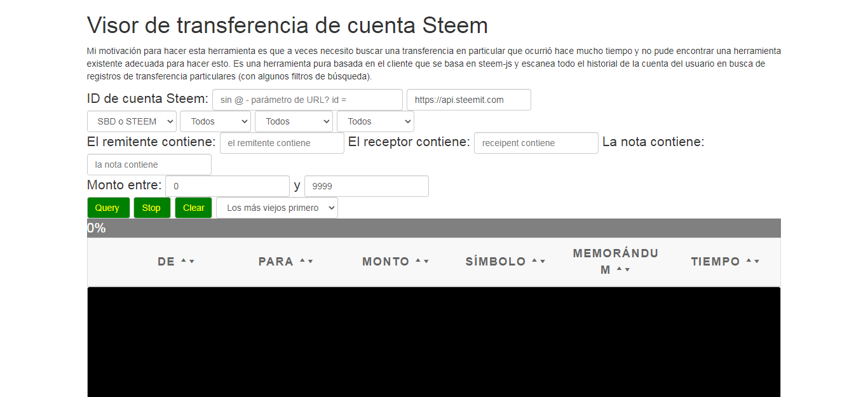The image size is (868, 397).
Task: Open the last Todos dropdown
Action: pyautogui.click(x=376, y=121)
